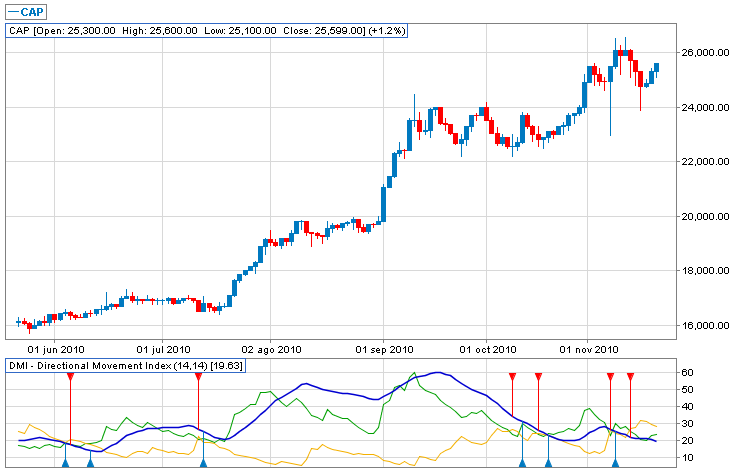Click the 01 nov 2010 date label
Screen dimensions: 745x470
(x=586, y=350)
